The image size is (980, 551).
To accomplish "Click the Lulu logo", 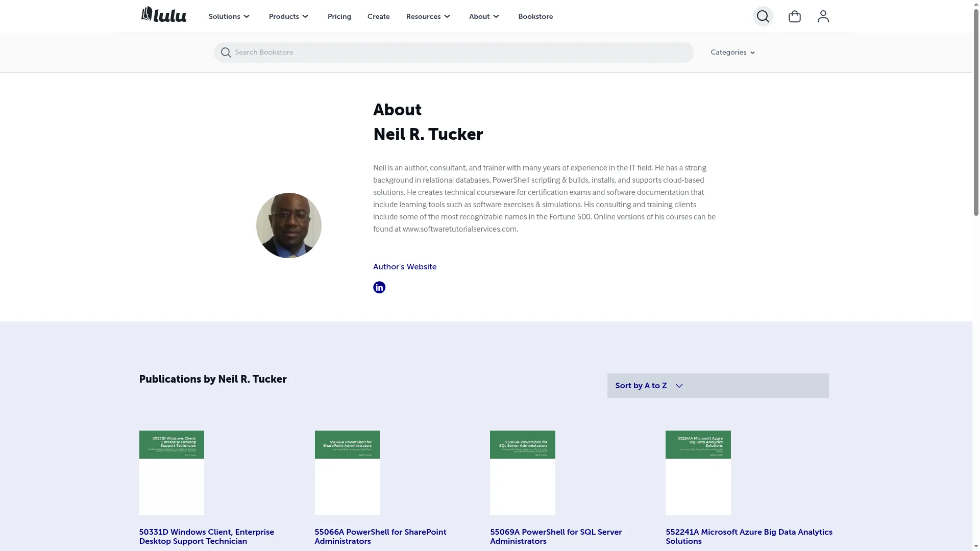I will [x=163, y=15].
